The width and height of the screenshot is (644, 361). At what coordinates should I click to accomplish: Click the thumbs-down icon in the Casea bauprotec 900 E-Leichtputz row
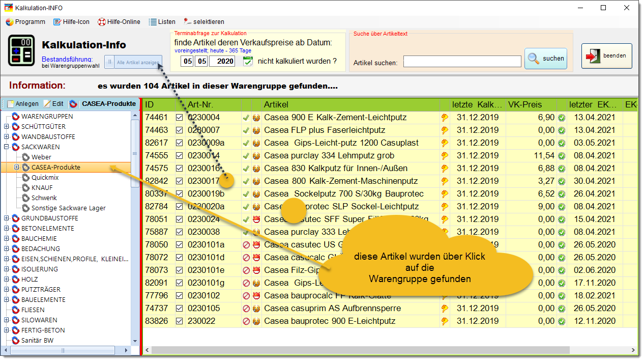pos(445,321)
